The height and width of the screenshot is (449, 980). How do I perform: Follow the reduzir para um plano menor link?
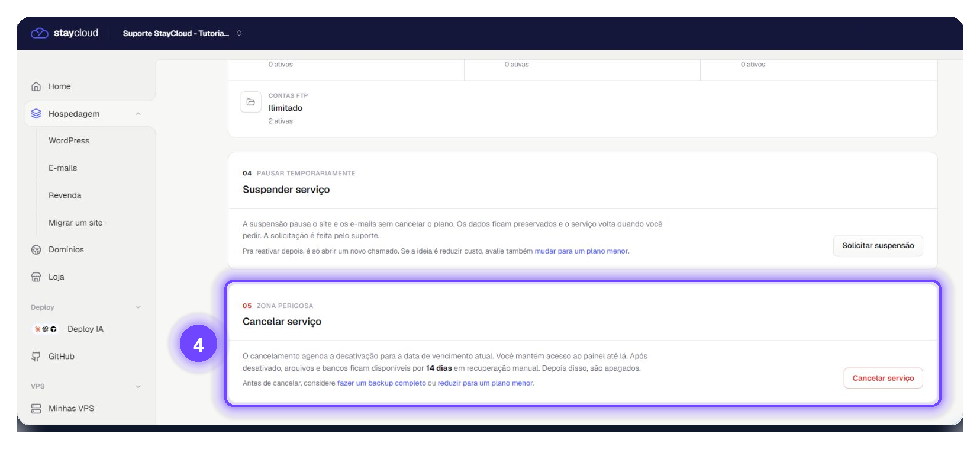click(x=485, y=383)
